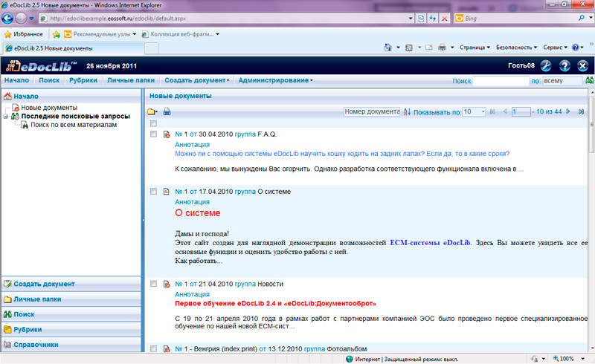Open the address bar history dropdown arrow
595x364 pixels.
point(411,18)
